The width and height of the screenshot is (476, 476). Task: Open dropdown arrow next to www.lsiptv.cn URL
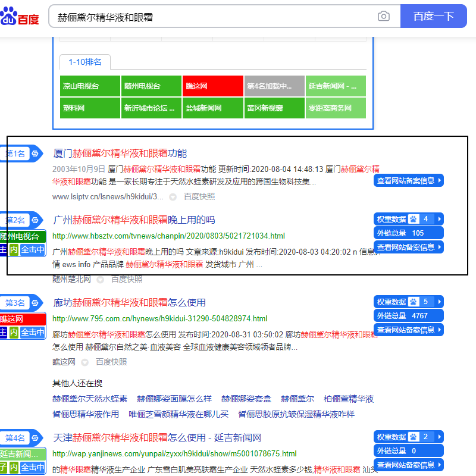tap(173, 197)
